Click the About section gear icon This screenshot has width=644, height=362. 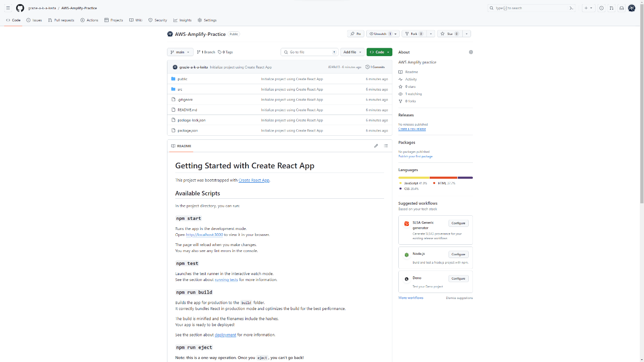click(471, 52)
